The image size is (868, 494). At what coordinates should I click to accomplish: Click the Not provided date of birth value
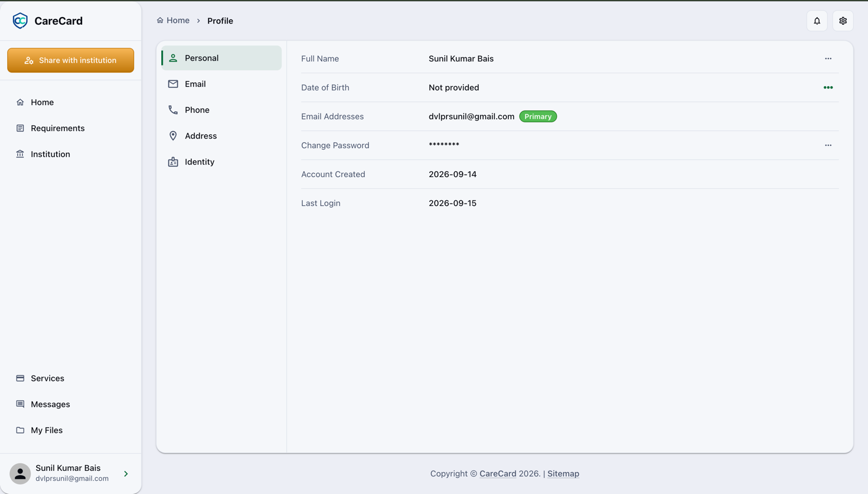point(454,87)
